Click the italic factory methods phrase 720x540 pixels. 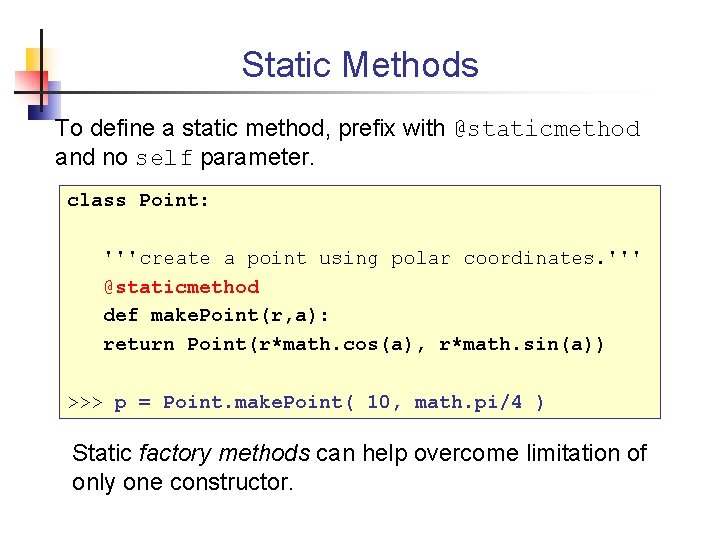(x=224, y=454)
